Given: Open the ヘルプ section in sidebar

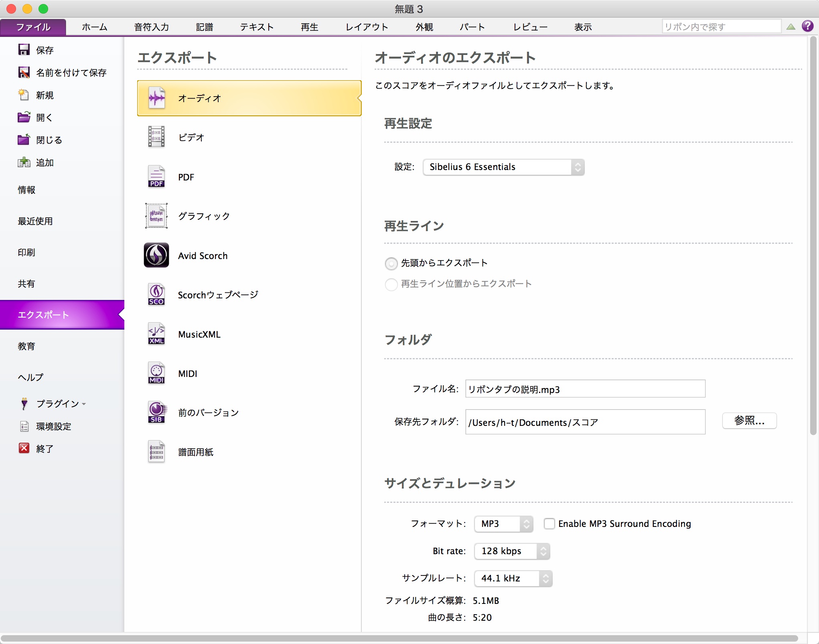Looking at the screenshot, I should tap(30, 377).
